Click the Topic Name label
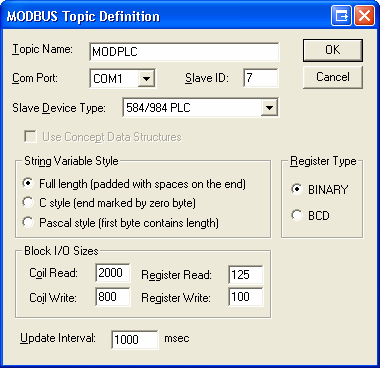 coord(42,49)
